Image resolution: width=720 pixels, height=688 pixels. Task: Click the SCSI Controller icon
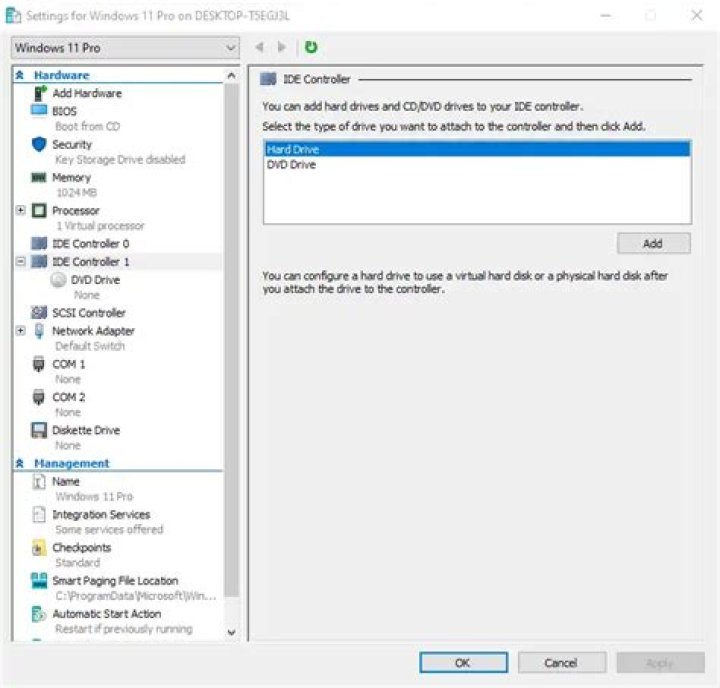point(39,312)
